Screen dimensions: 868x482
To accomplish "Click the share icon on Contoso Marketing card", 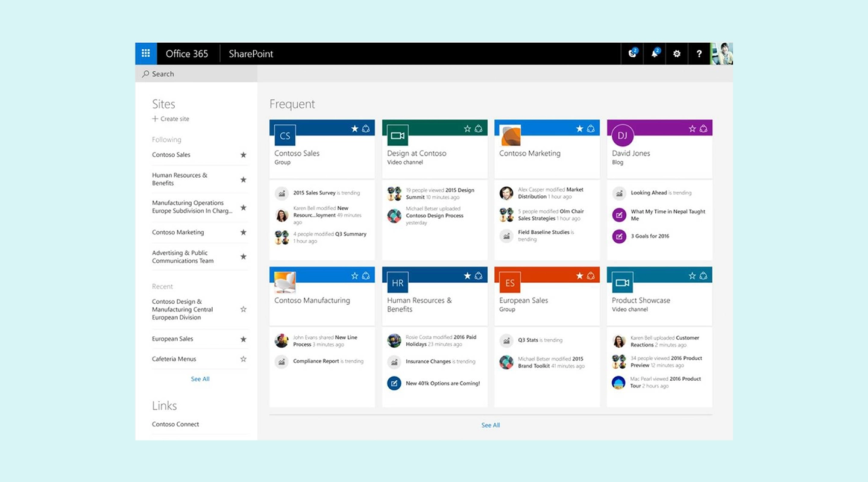I will 591,128.
